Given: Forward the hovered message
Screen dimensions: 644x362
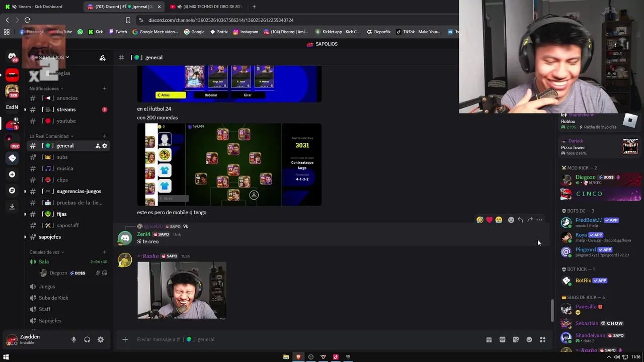Looking at the screenshot, I should (x=530, y=220).
